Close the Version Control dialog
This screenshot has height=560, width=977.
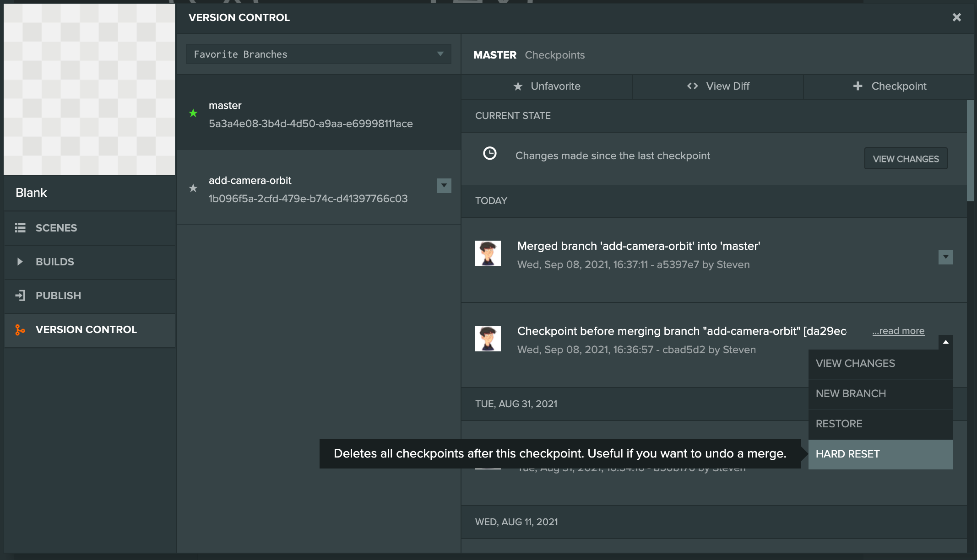click(x=957, y=17)
